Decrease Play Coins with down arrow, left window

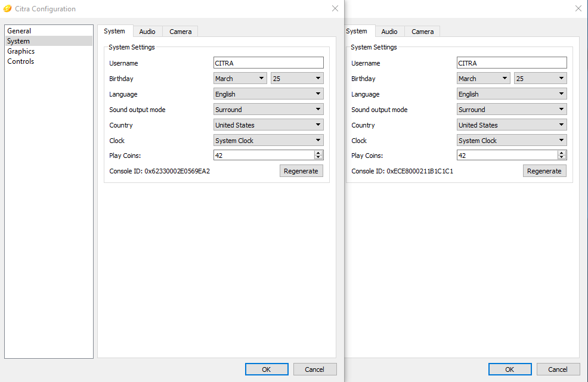coord(318,157)
